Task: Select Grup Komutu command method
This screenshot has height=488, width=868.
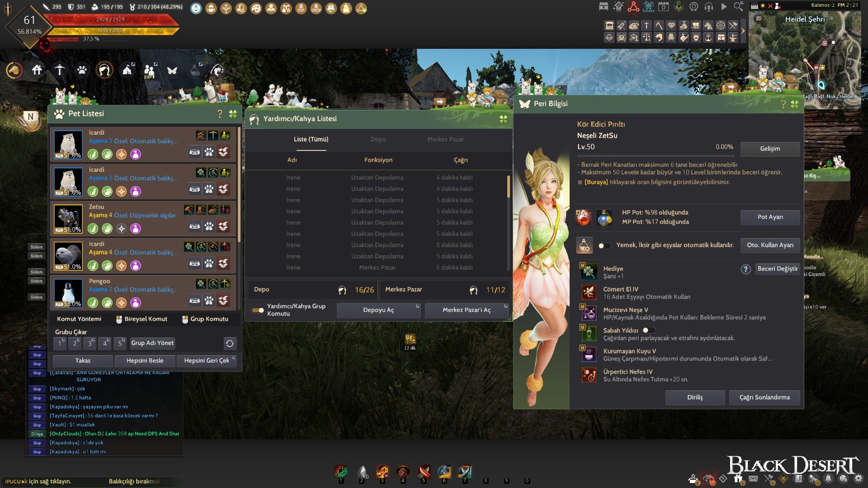Action: pos(205,319)
